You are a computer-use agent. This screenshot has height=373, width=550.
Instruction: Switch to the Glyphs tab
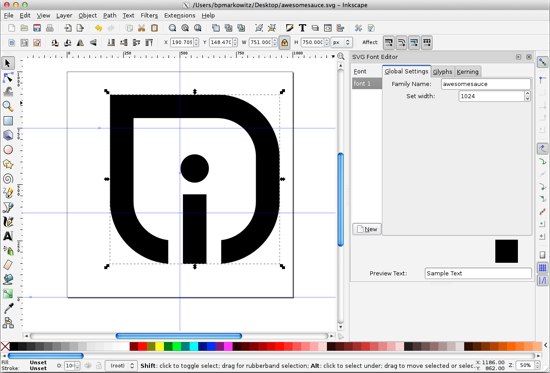point(442,72)
